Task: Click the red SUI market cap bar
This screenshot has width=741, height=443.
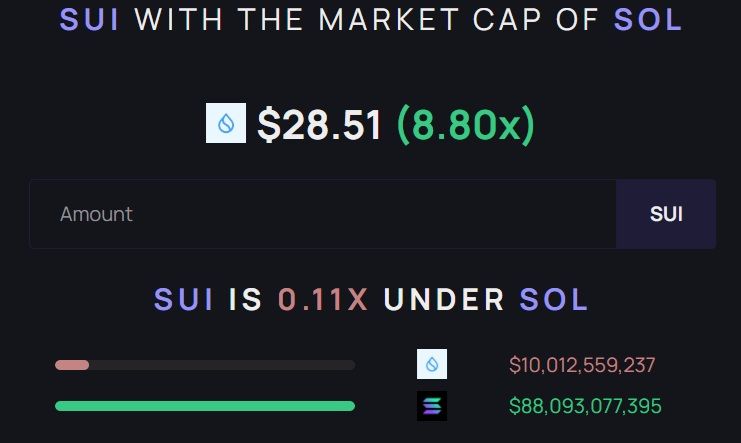Action: (72, 365)
